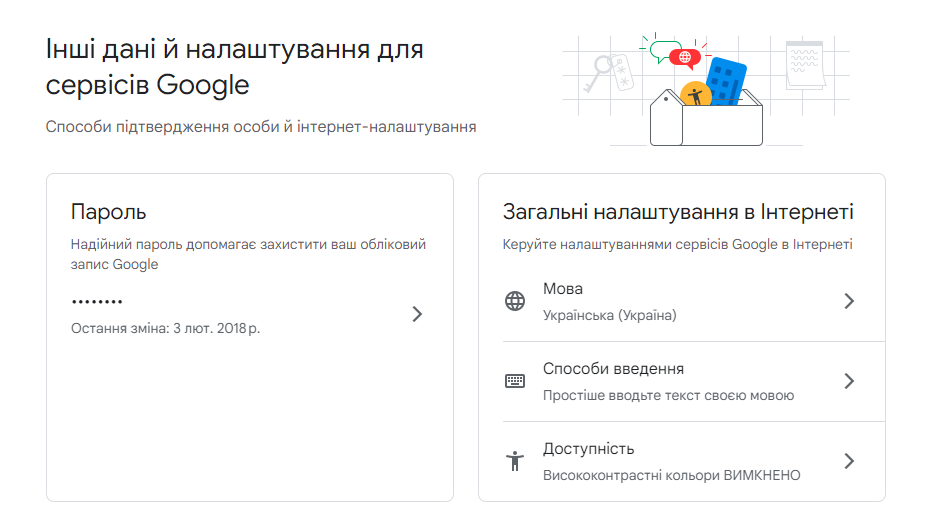Click the yellow accessibility figure in the illustration

click(695, 95)
